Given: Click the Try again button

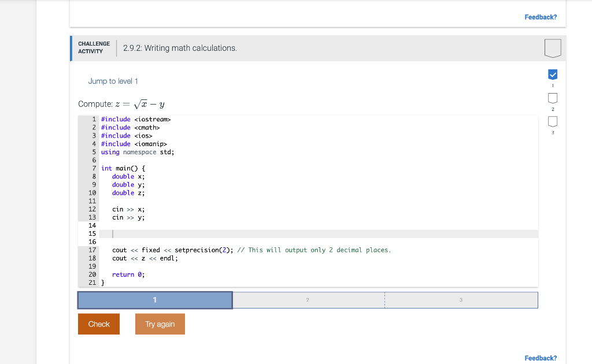Looking at the screenshot, I should 160,324.
